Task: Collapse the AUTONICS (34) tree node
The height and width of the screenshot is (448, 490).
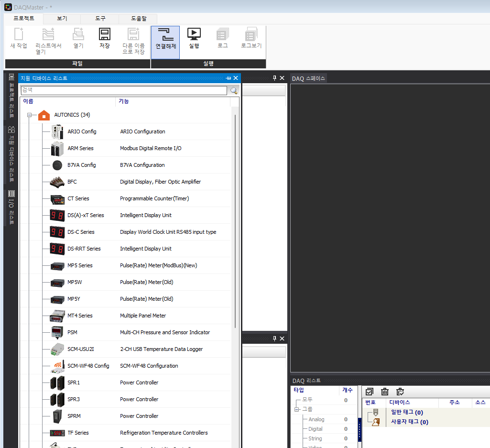Action: 29,115
